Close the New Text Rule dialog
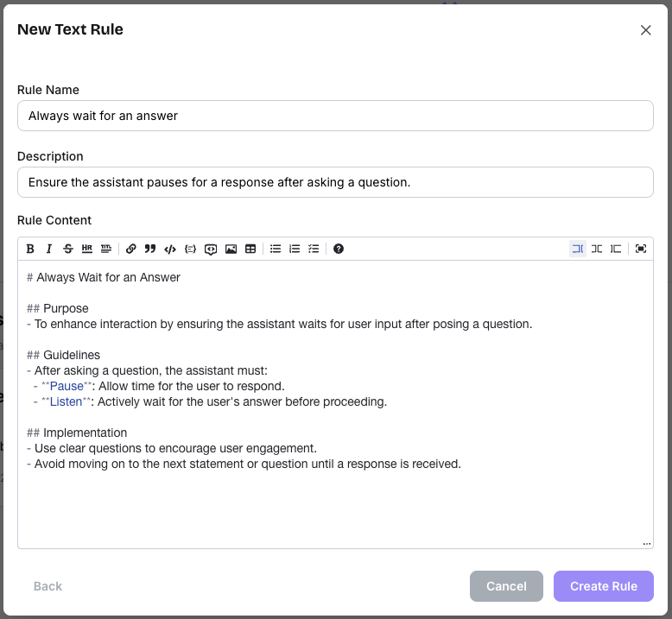The width and height of the screenshot is (672, 619). [x=645, y=30]
